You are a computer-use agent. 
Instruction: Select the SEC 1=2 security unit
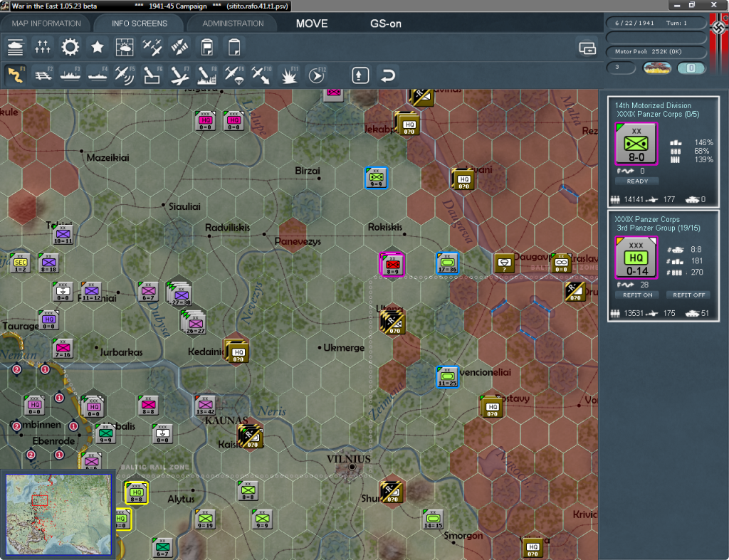click(x=21, y=263)
